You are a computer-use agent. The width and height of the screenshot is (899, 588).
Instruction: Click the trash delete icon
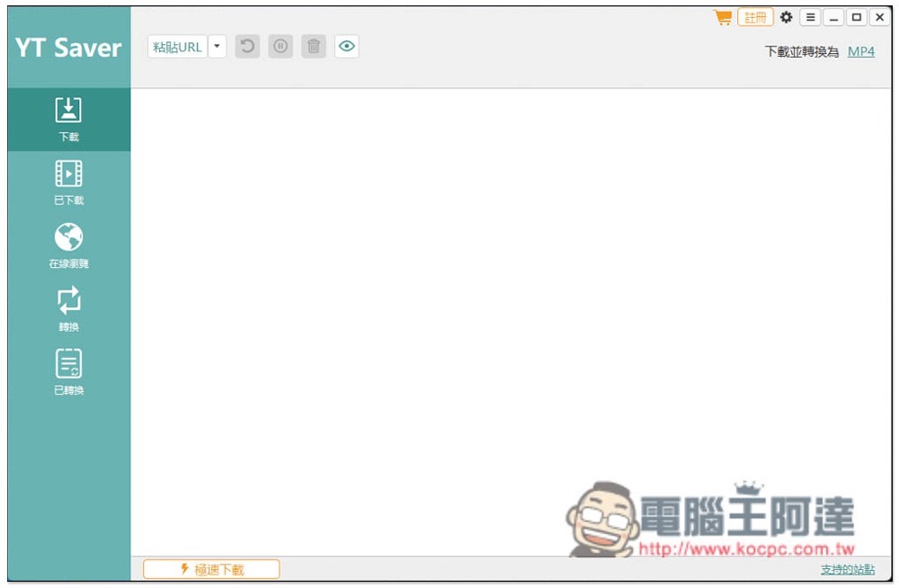point(314,47)
